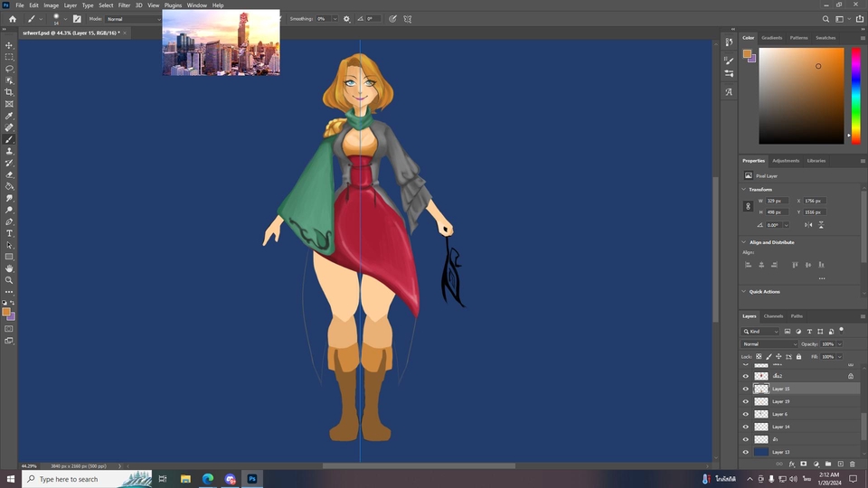Screen dimensions: 868x488
Task: Click the foreground color swatch in toolbar
Action: (6, 312)
